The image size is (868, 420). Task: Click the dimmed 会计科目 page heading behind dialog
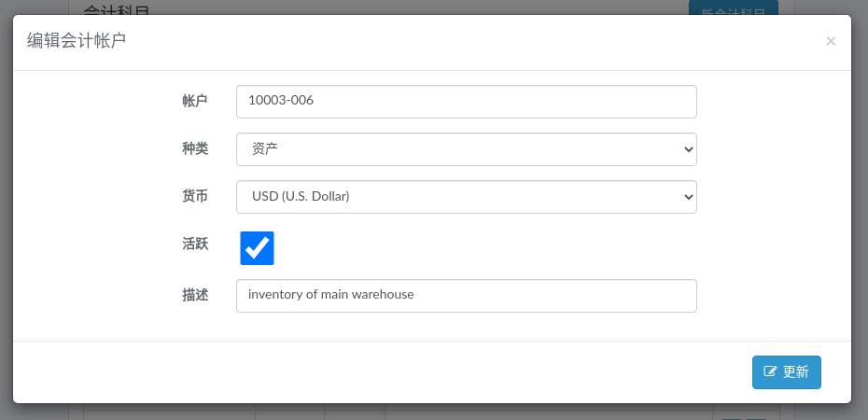tap(117, 7)
